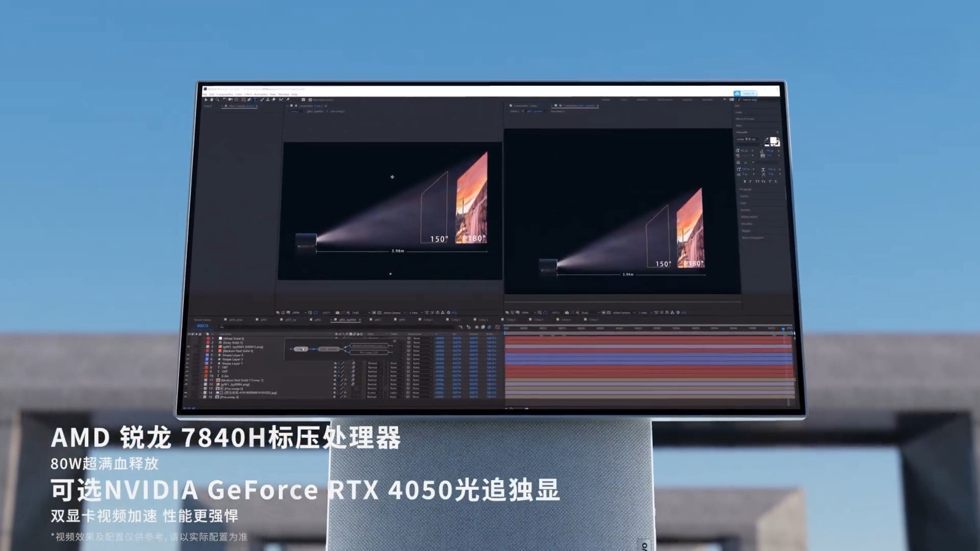The image size is (980, 551).
Task: Click the Draft 3D timeline switch
Action: (x=469, y=327)
